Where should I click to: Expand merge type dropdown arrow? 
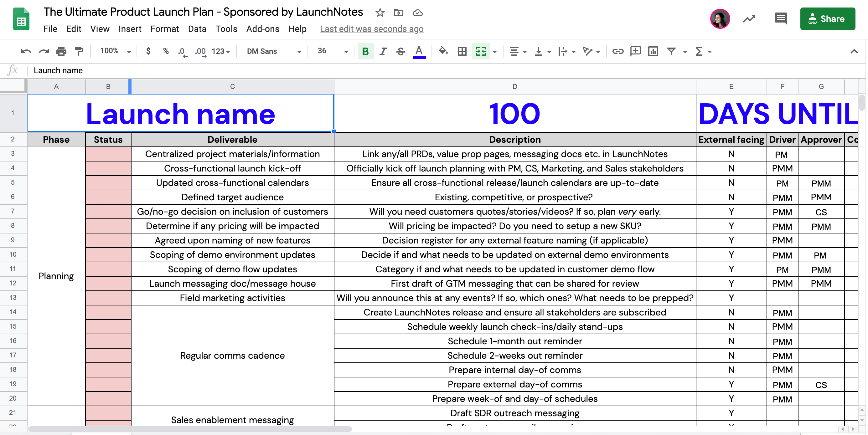pos(495,52)
